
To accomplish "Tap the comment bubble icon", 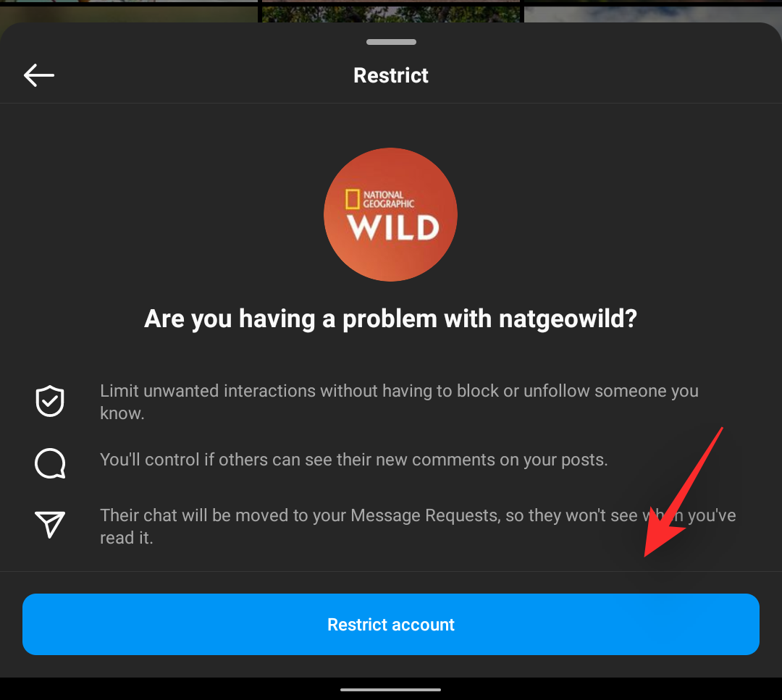I will 50,464.
